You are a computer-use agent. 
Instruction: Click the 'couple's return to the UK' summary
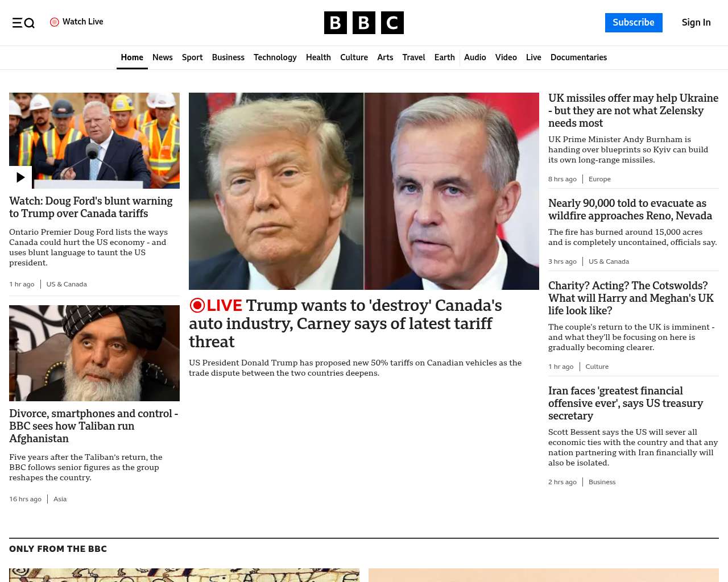tap(631, 337)
